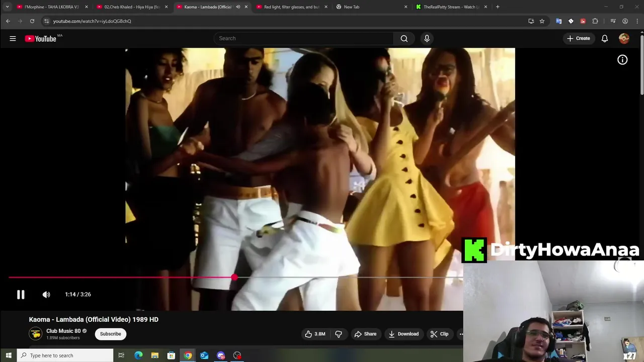
Task: Share the Kaoma Lambada video
Action: [x=365, y=334]
